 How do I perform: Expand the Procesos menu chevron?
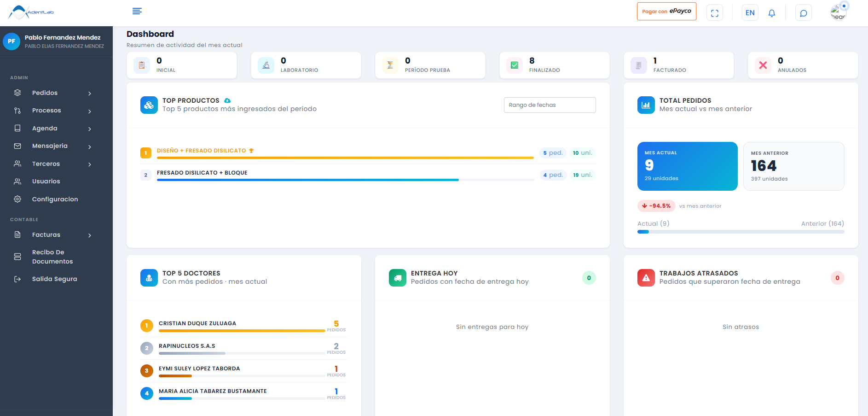(x=90, y=111)
